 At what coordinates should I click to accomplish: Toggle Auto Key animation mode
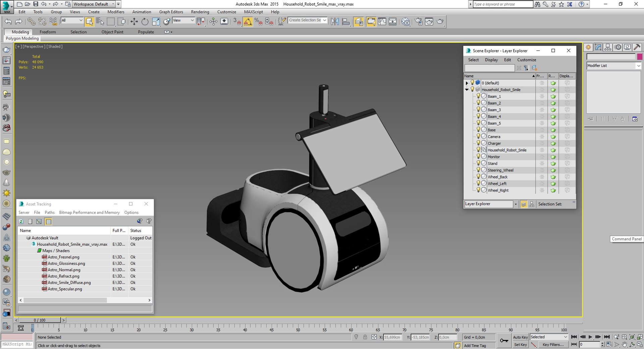520,337
